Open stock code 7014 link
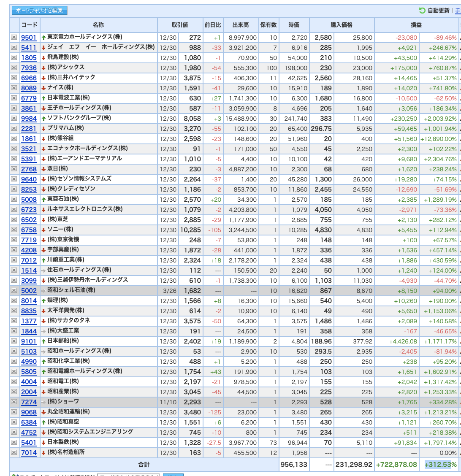Image resolution: width=461 pixels, height=476 pixels. tap(29, 453)
